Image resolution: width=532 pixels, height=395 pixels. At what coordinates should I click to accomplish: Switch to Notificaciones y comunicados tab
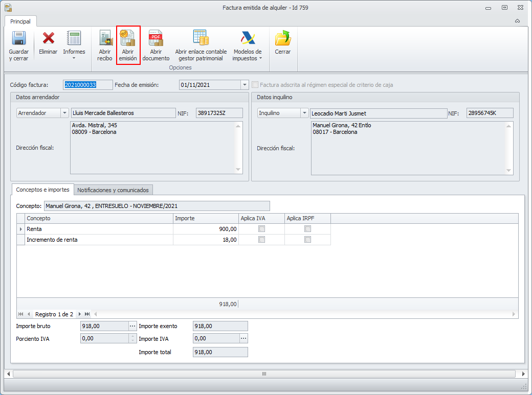[113, 190]
